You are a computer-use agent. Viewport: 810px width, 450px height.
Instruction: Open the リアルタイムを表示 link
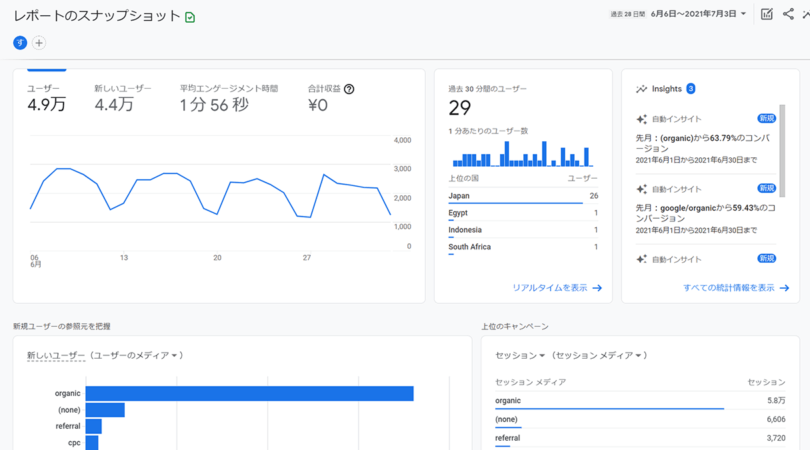pyautogui.click(x=557, y=288)
